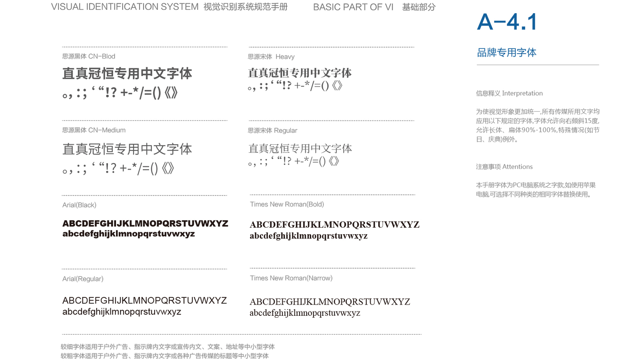This screenshot has height=362, width=644.
Task: Click the paragraph starting '为使视觉形象更加统一'
Action: [538, 125]
